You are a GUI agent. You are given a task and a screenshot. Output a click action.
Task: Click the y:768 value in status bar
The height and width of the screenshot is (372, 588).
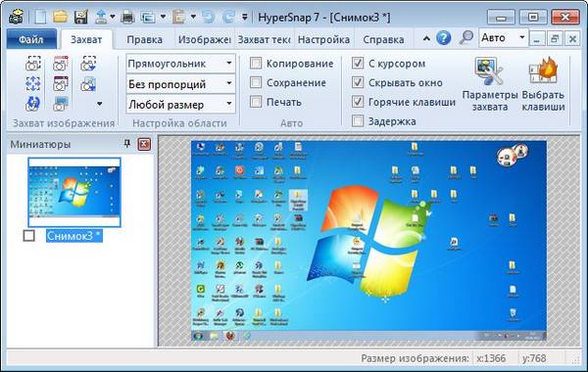pyautogui.click(x=534, y=358)
